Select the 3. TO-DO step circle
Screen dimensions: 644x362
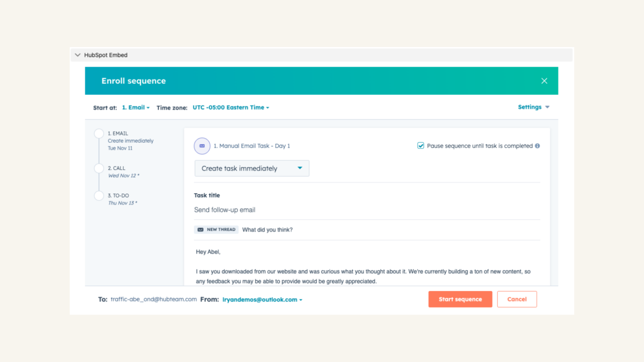99,195
